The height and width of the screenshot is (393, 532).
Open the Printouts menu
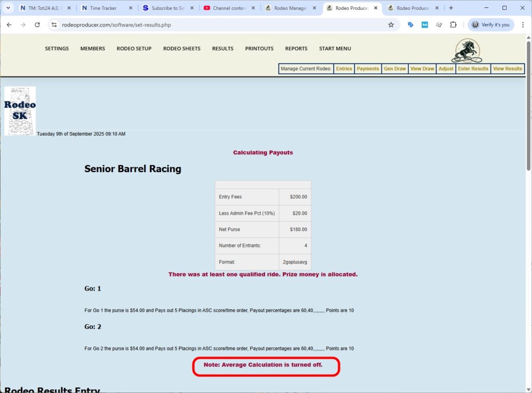click(259, 48)
